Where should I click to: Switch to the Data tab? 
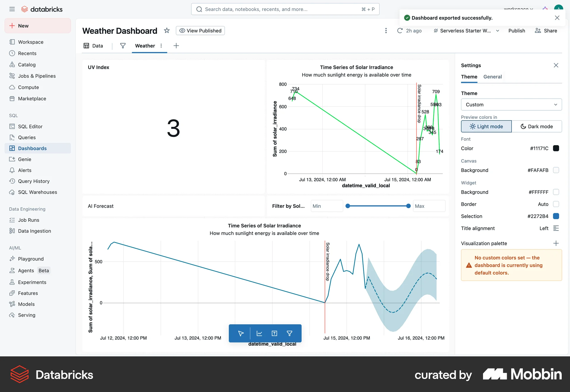(93, 46)
